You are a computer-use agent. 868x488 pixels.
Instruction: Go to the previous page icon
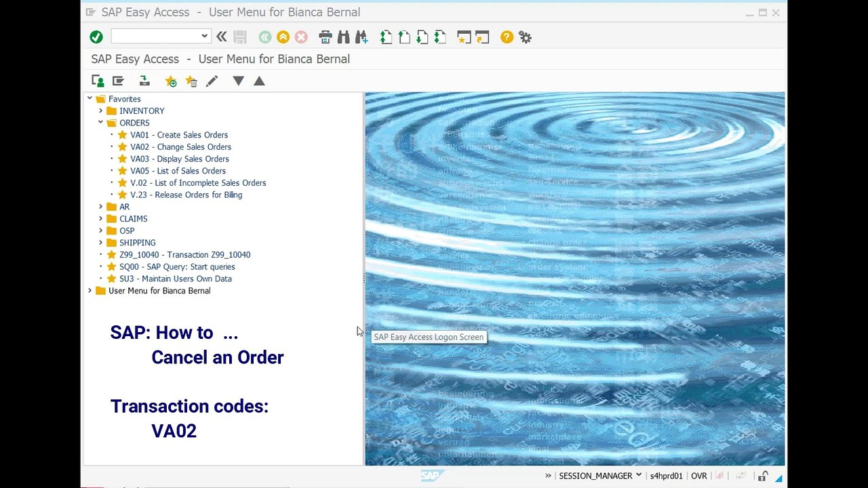coord(404,37)
